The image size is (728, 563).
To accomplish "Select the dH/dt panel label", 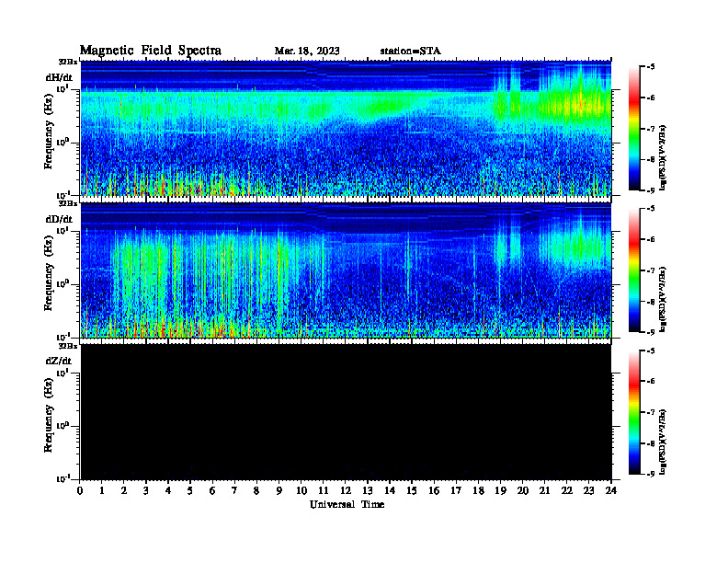I will coord(59,77).
